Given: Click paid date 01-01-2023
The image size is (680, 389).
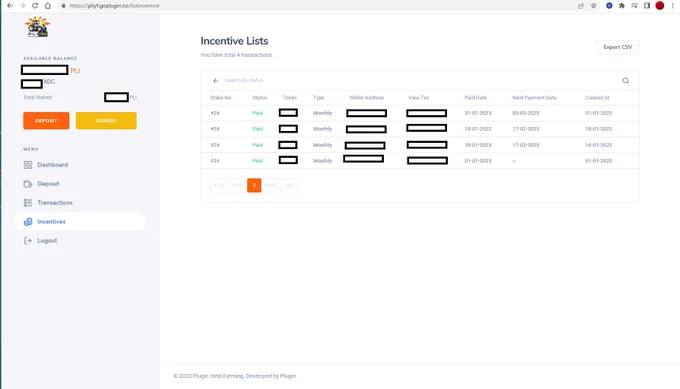Looking at the screenshot, I should click(x=478, y=161).
